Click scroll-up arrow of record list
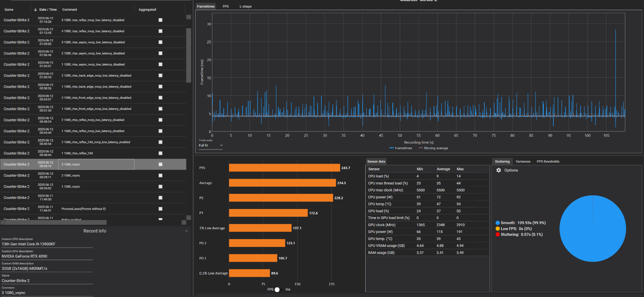Image resolution: width=644 pixels, height=297 pixels. [189, 17]
